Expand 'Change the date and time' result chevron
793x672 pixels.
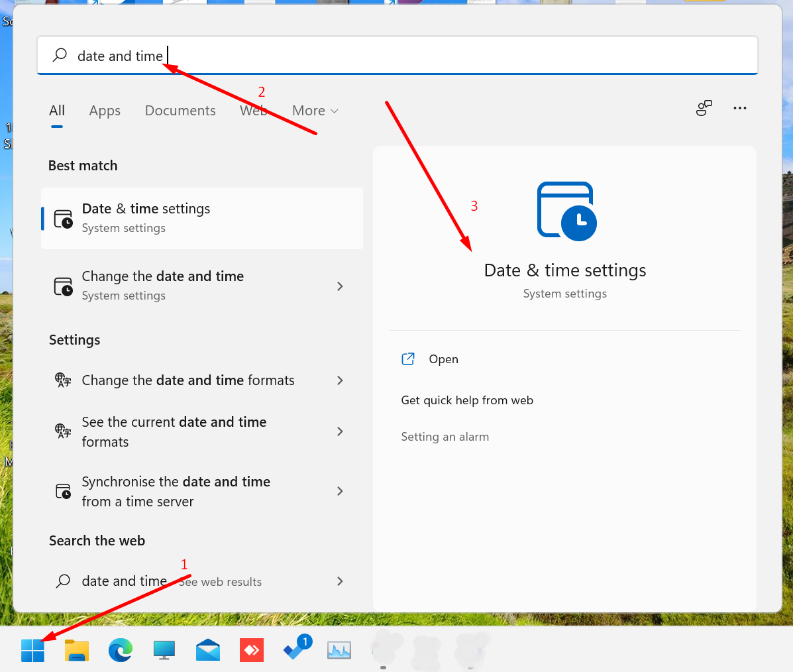(340, 286)
